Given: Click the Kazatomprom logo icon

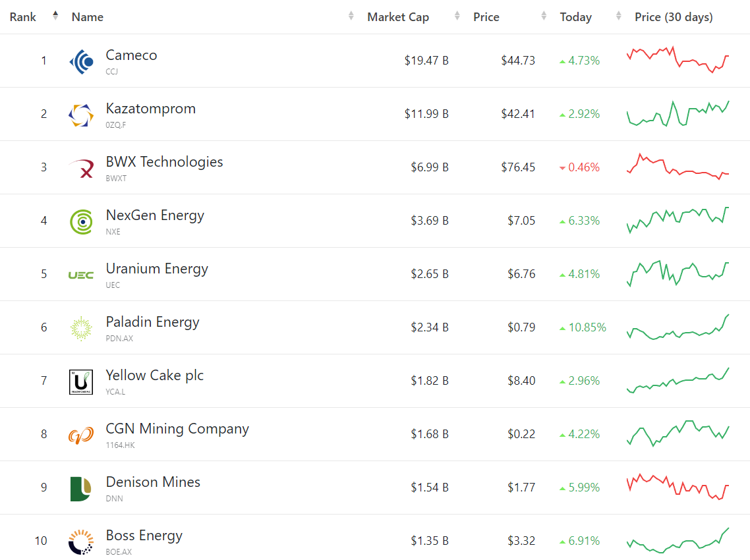Looking at the screenshot, I should coord(81,115).
